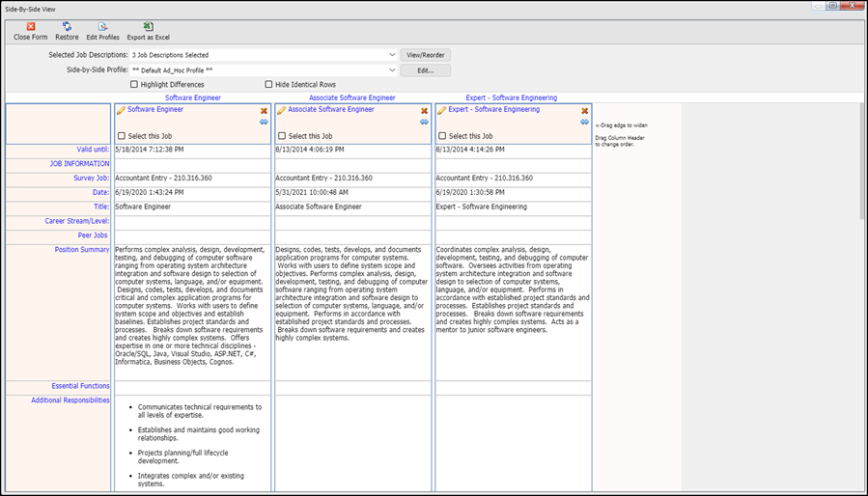The height and width of the screenshot is (496, 868).
Task: Enable the Highlight Differences checkbox
Action: tap(134, 85)
